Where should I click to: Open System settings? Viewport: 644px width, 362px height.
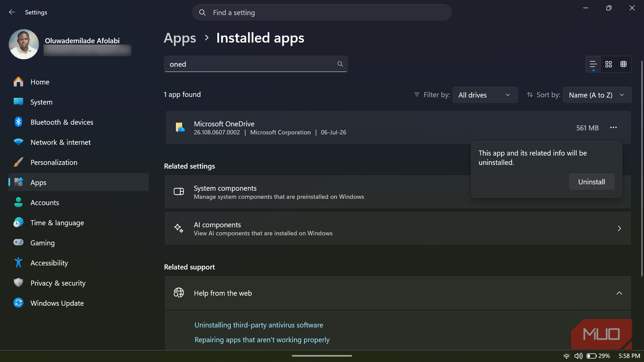pos(78,102)
